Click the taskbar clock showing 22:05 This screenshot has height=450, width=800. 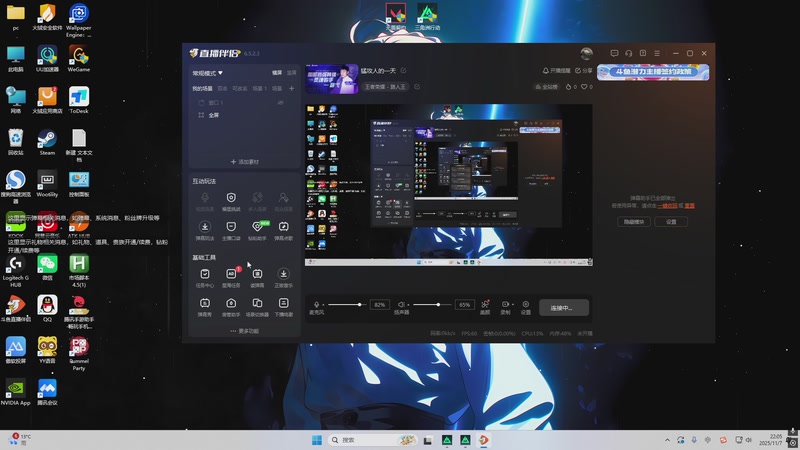(x=770, y=440)
